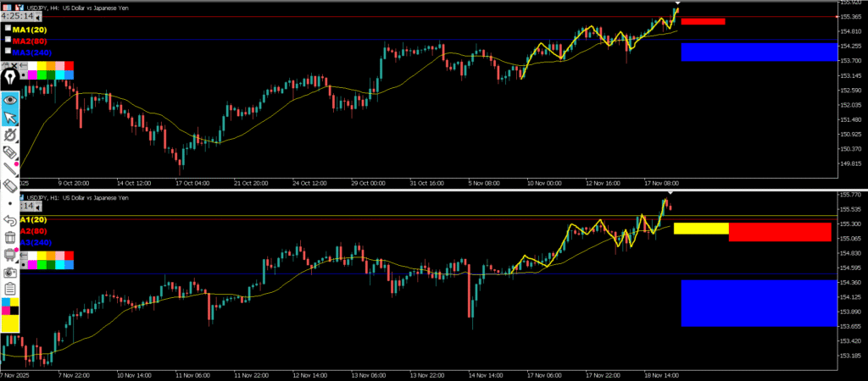Screen dimensions: 868x381
Task: Click the white shift triangle atop the H4 chart
Action: coord(677,3)
